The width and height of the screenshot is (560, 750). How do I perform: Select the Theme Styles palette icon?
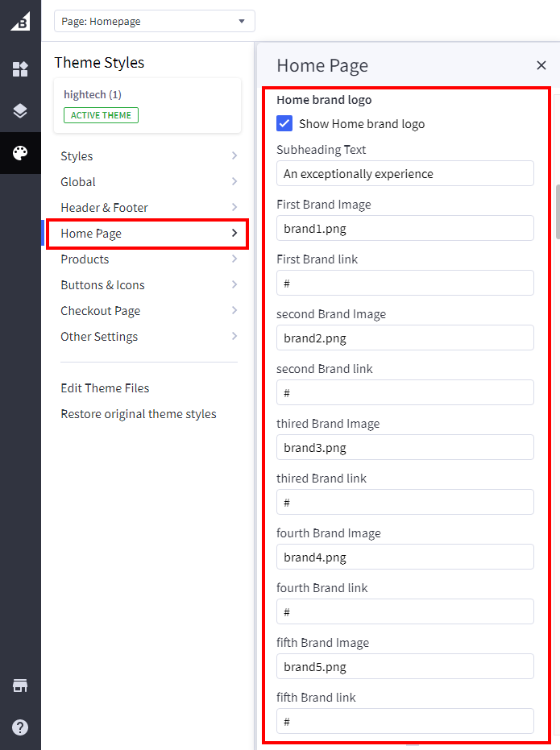pos(20,153)
